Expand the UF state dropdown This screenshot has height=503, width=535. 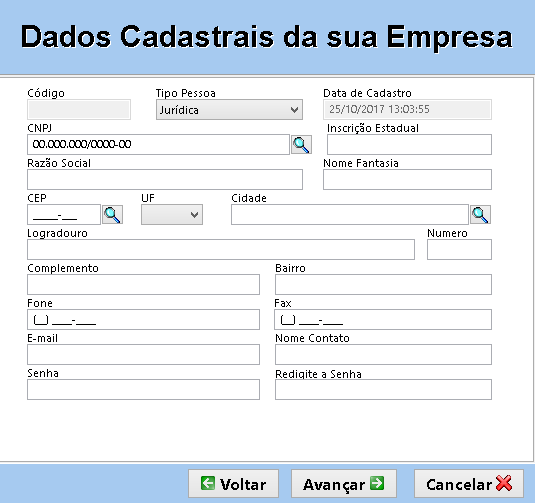click(172, 215)
